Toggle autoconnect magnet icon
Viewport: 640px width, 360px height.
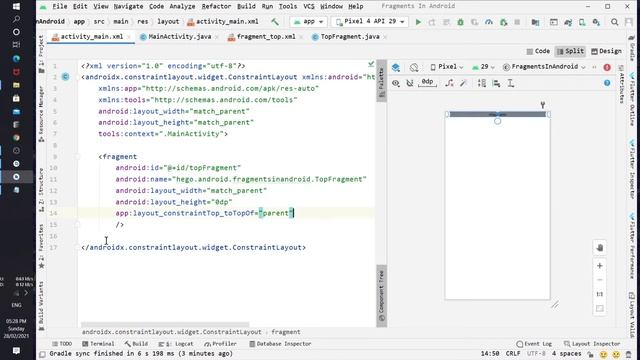[x=410, y=83]
